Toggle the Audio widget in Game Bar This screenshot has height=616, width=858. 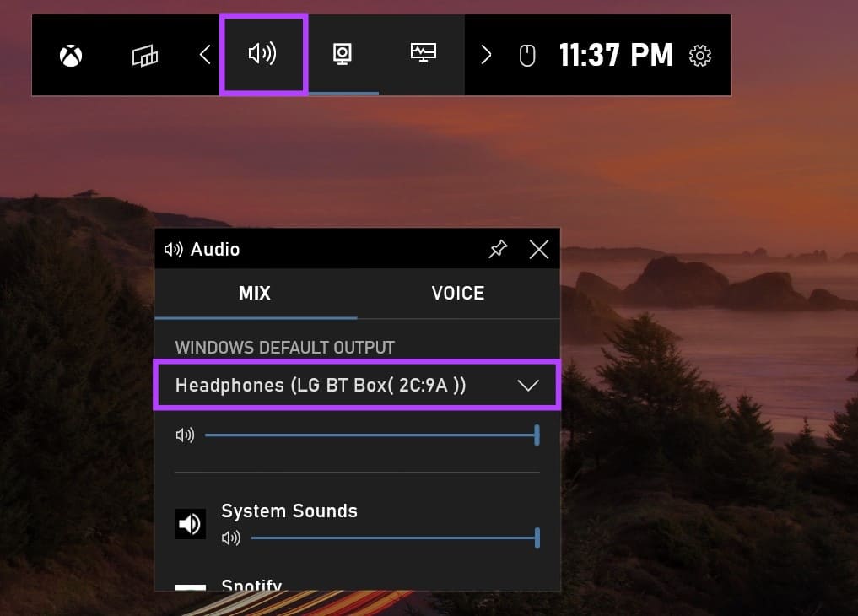click(x=262, y=55)
